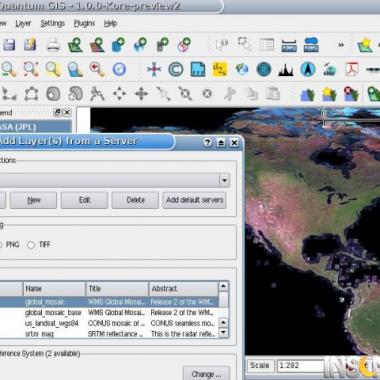Select global_mosaic layer row
The width and height of the screenshot is (380, 380).
tap(109, 302)
